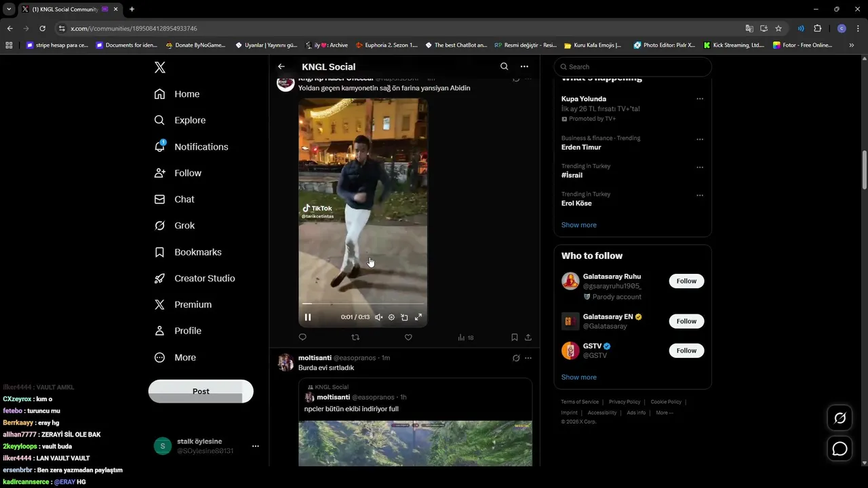Open the Explore page
868x488 pixels.
(180, 120)
